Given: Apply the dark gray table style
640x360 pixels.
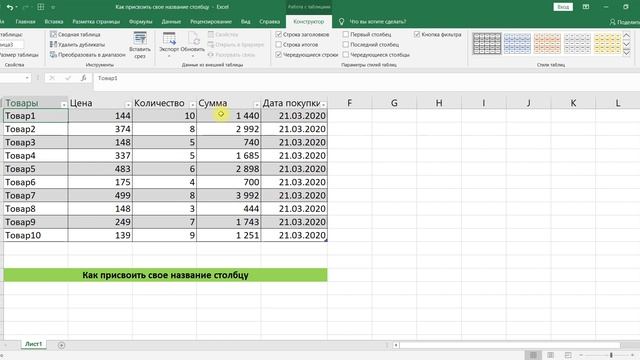Looking at the screenshot, I should point(487,43).
